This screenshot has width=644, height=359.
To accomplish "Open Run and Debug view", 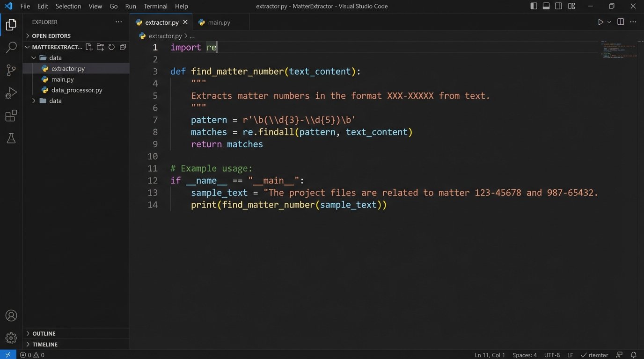I will [x=11, y=93].
